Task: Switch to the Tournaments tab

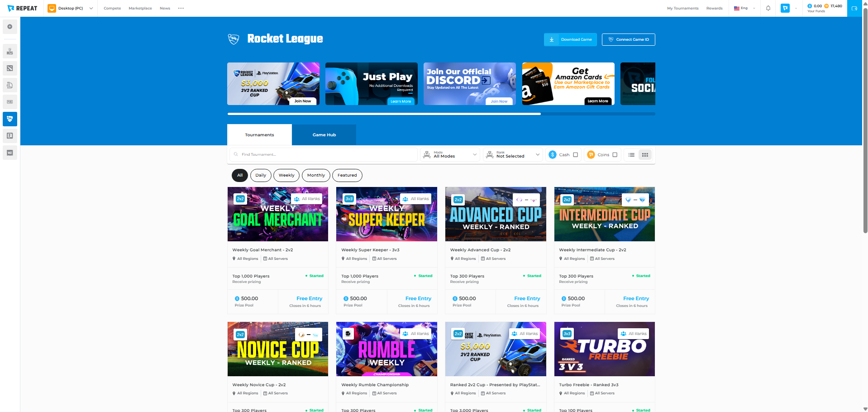Action: pyautogui.click(x=259, y=135)
